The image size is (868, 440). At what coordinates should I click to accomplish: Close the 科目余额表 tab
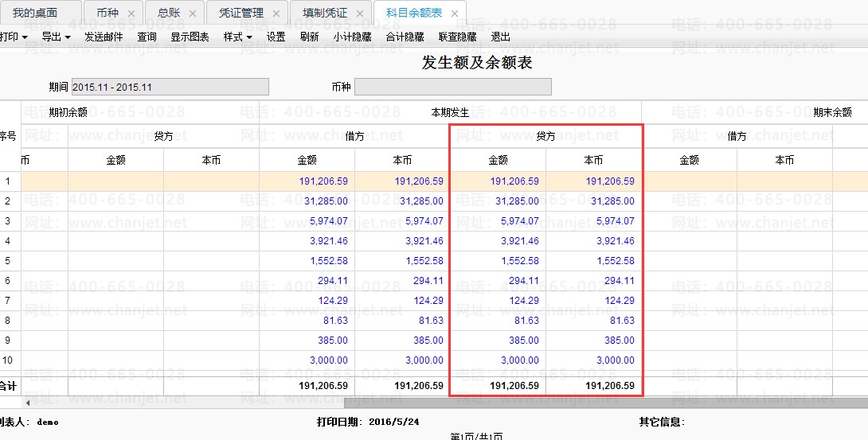click(455, 14)
